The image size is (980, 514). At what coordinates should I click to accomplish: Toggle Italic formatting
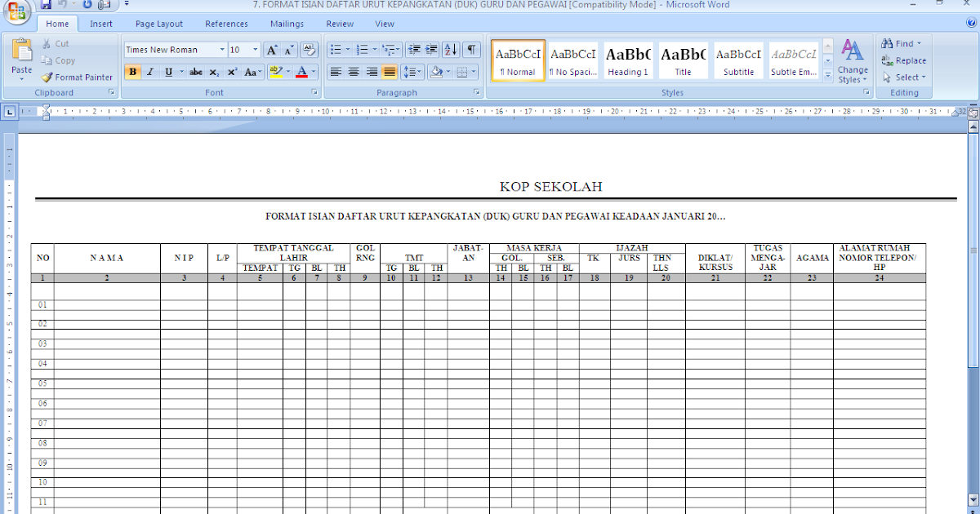(x=150, y=72)
